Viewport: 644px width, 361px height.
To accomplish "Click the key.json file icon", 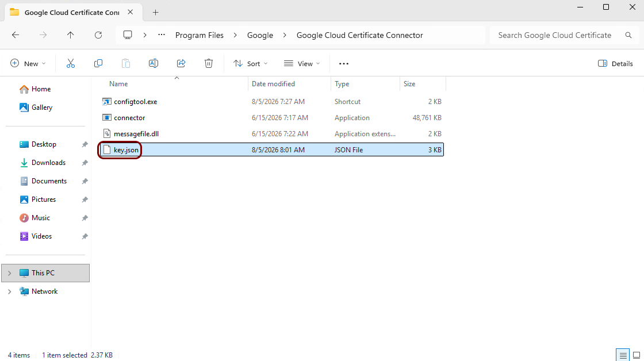I will click(x=107, y=149).
